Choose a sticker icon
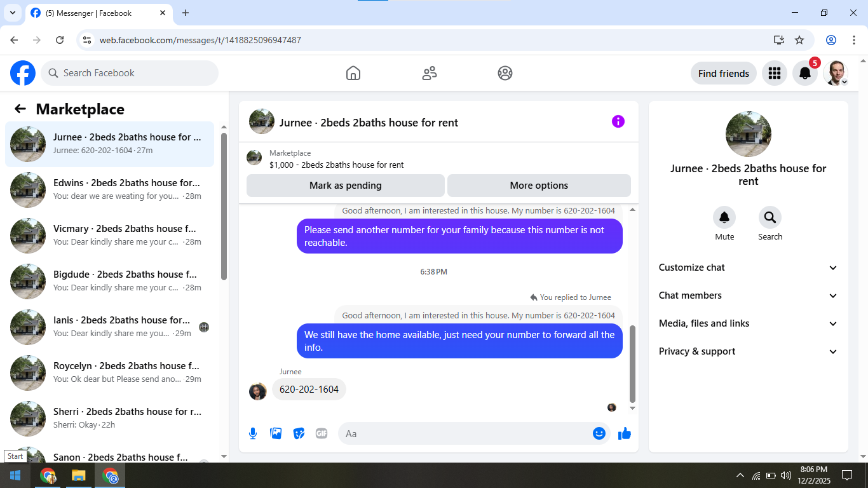Viewport: 868px width, 488px height. (x=299, y=433)
